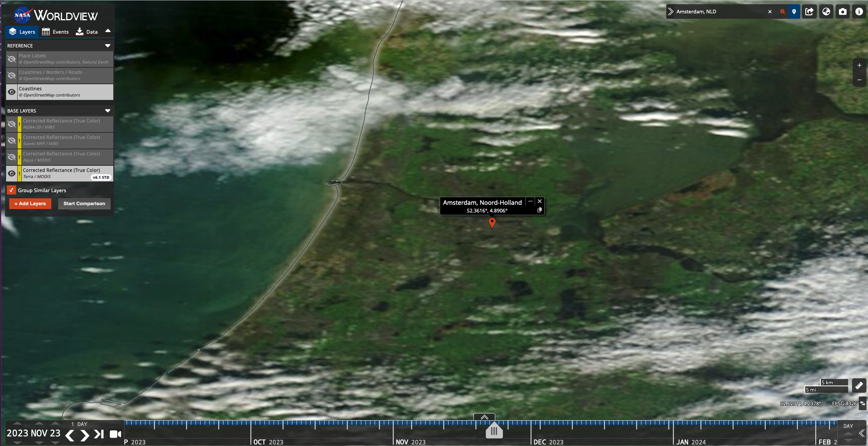The width and height of the screenshot is (868, 446).
Task: Increase the month with the up arrow
Action: pyautogui.click(x=39, y=423)
